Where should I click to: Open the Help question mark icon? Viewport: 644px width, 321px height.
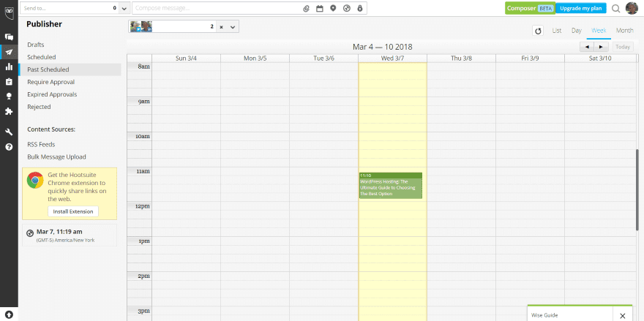(x=9, y=146)
